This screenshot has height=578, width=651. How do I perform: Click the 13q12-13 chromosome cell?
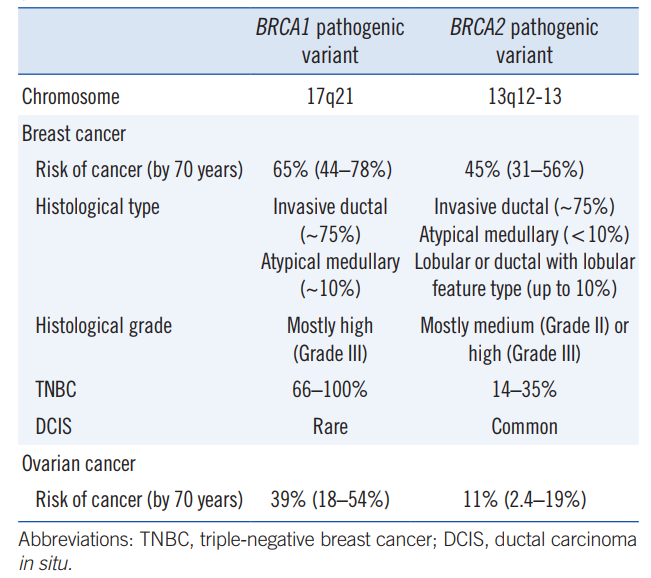click(524, 97)
